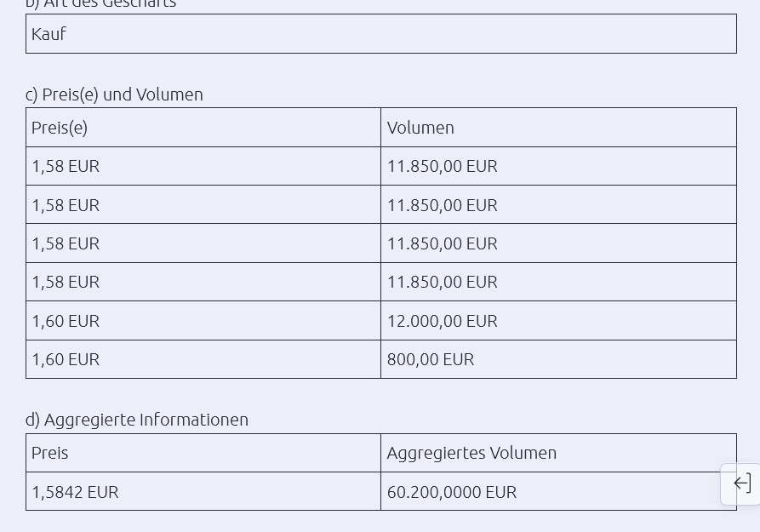The height and width of the screenshot is (532, 760).
Task: Click the first 11.850,00 EUR volume cell
Action: click(442, 166)
